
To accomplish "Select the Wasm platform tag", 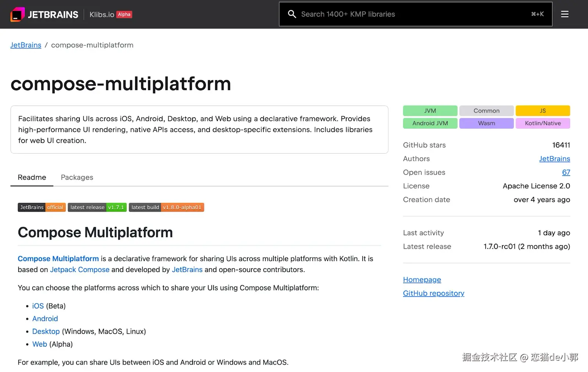I will pyautogui.click(x=486, y=123).
